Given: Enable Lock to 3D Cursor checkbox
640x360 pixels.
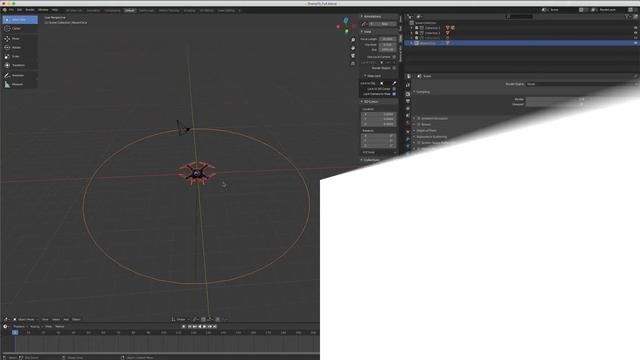Looking at the screenshot, I should 394,89.
